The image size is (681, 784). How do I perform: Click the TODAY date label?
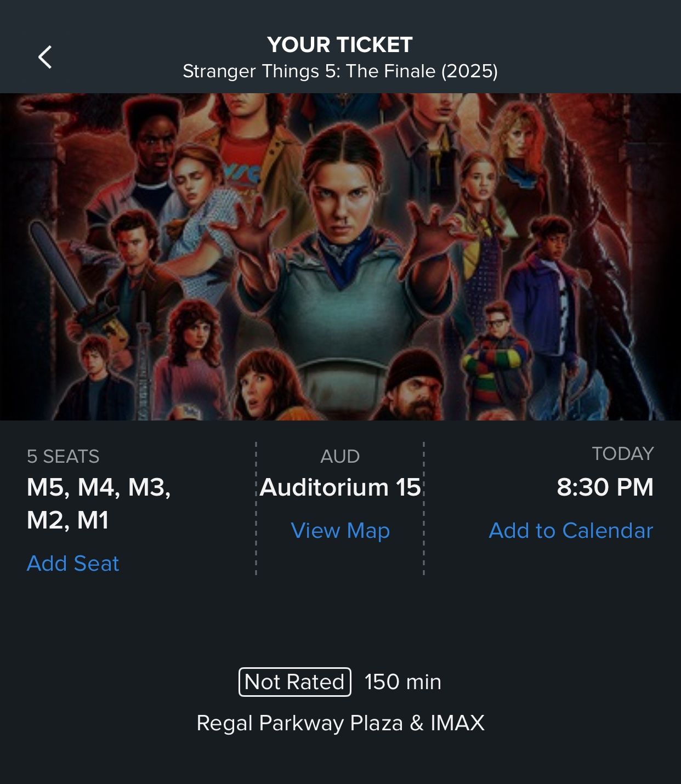coord(622,453)
